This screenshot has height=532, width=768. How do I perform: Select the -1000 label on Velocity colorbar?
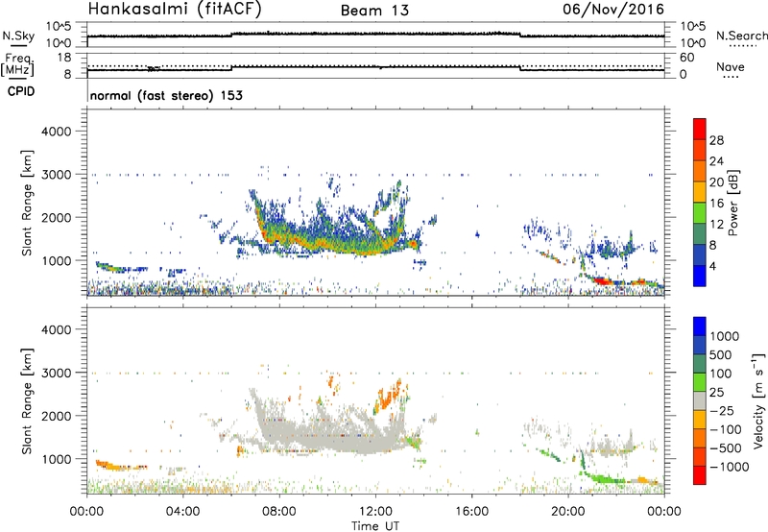coord(728,467)
